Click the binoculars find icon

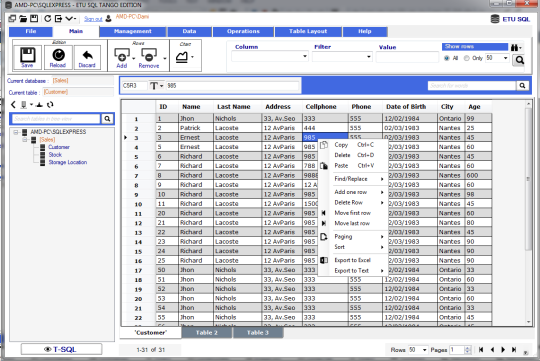pyautogui.click(x=515, y=48)
